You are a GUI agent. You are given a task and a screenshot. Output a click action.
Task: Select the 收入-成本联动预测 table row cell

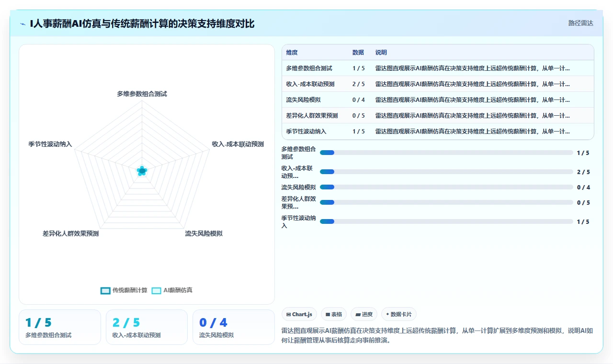(310, 84)
